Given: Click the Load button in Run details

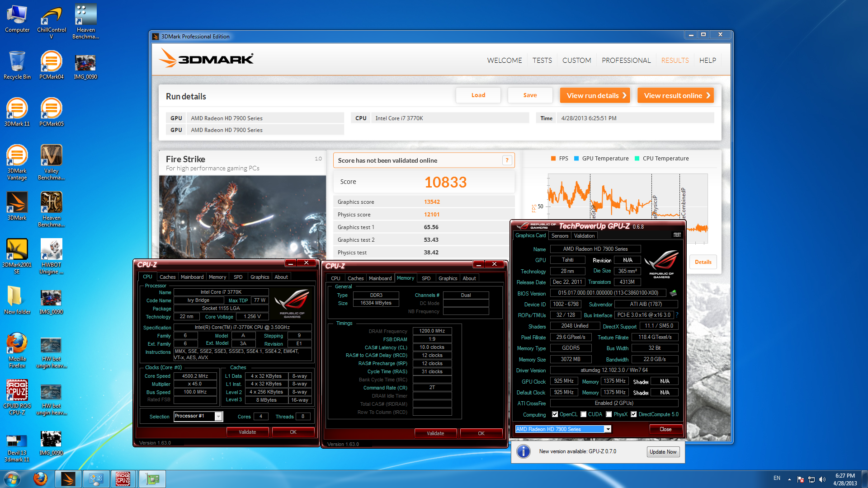Looking at the screenshot, I should click(x=478, y=95).
